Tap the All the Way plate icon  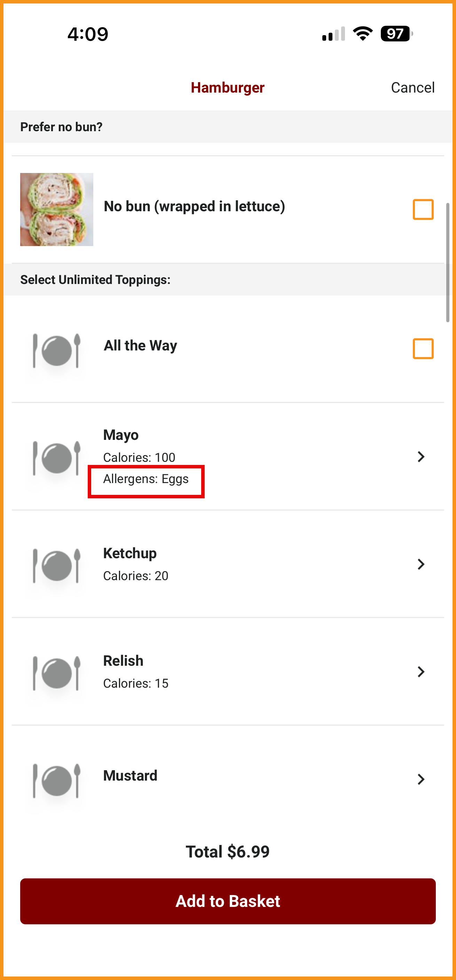click(x=57, y=350)
